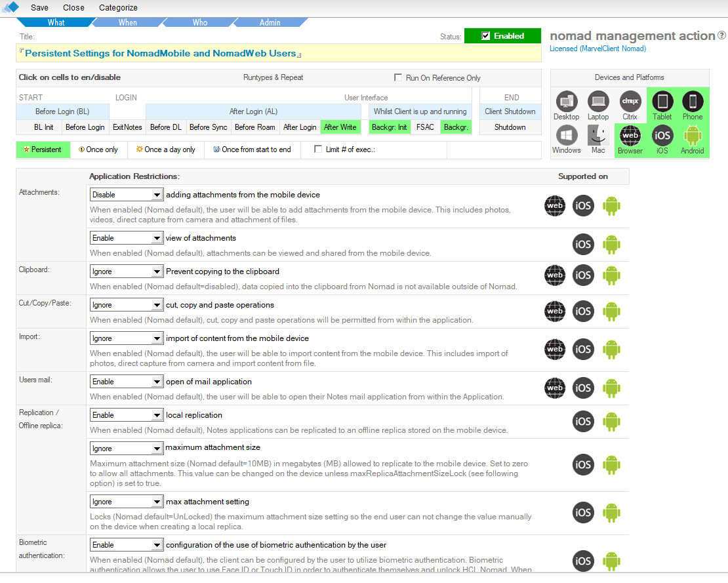Select the Persistent repeat option

click(x=43, y=150)
